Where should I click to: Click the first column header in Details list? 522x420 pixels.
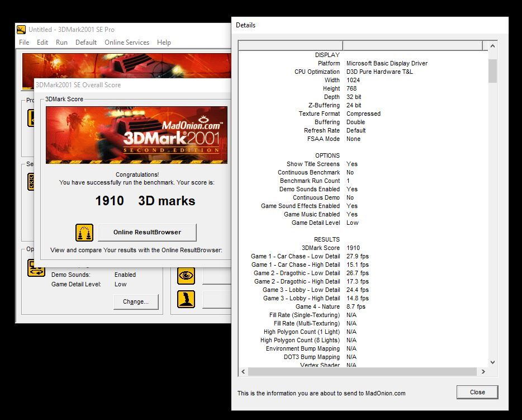point(291,46)
